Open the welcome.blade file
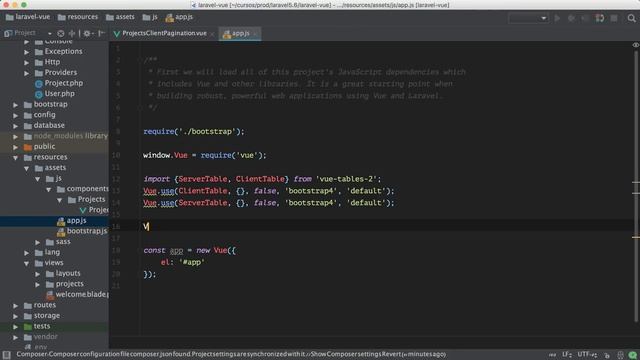This screenshot has height=360, width=640. [x=82, y=295]
